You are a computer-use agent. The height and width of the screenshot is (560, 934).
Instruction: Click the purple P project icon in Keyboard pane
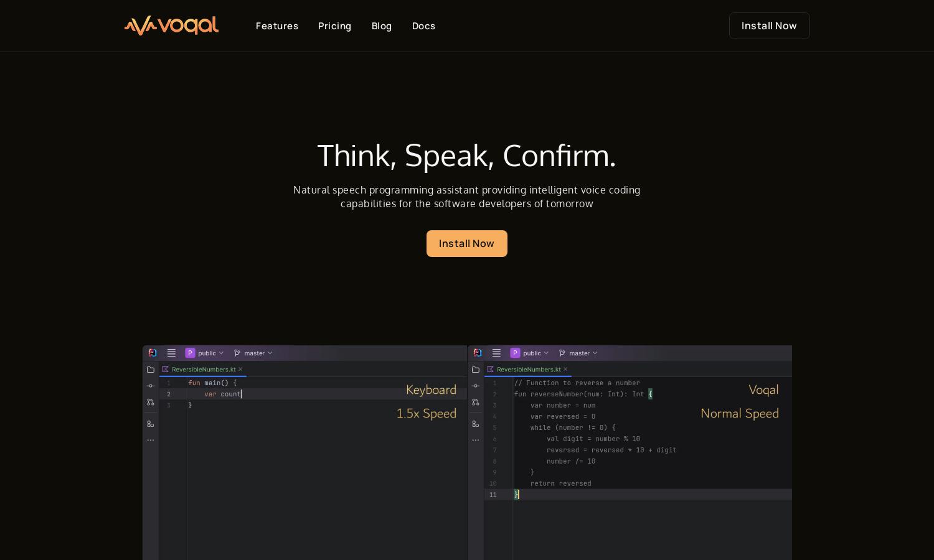click(190, 353)
